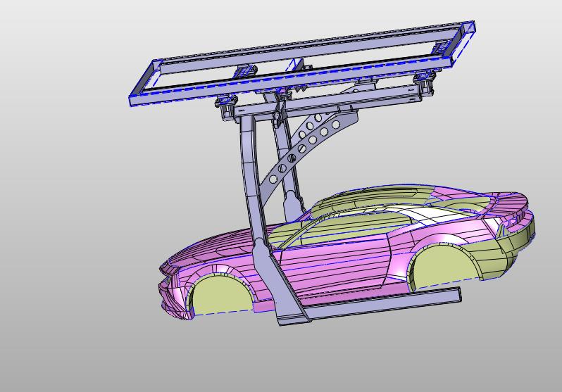Select the car's pink hood surface

218,246
